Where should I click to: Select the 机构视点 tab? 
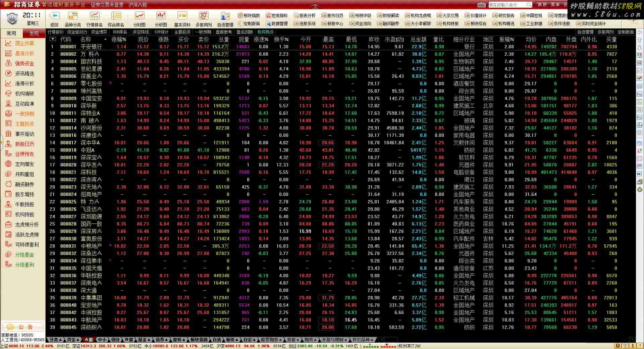click(x=266, y=32)
